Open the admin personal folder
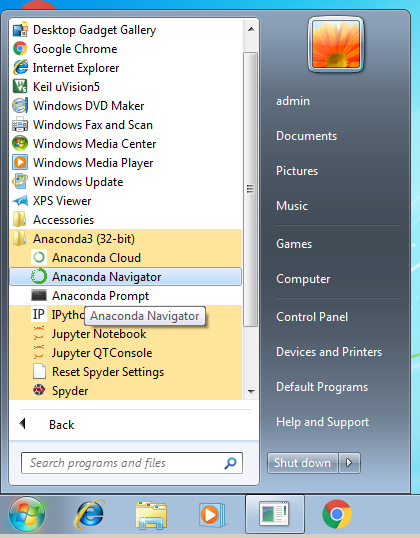 293,101
